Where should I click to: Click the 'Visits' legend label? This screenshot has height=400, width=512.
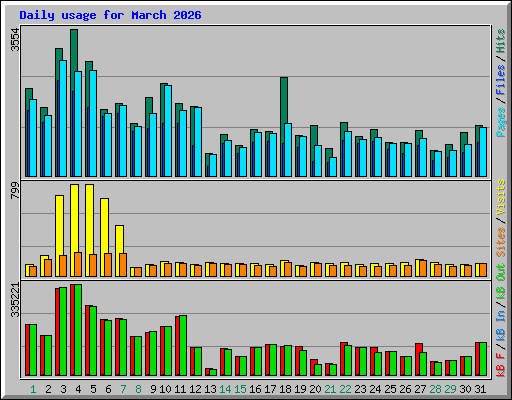tap(501, 197)
